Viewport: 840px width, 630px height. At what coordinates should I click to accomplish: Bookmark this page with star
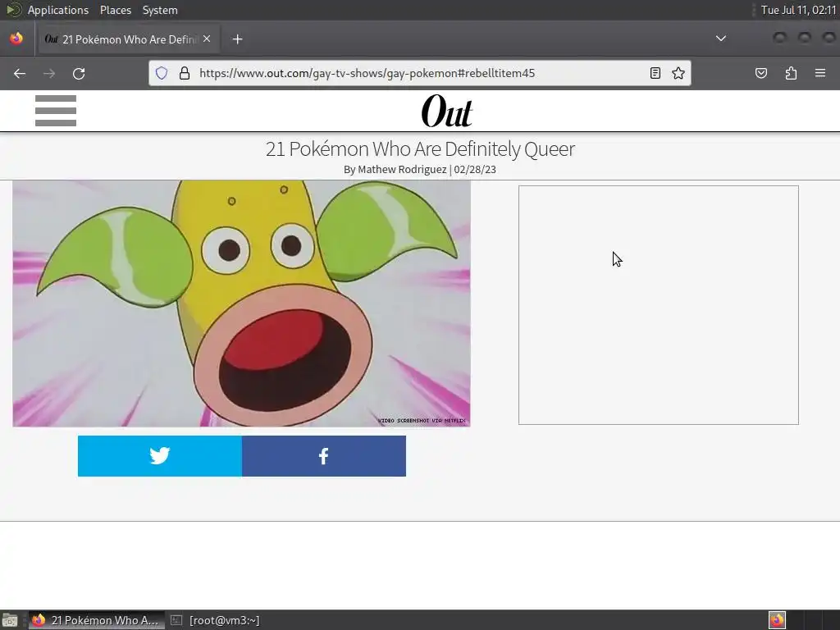pyautogui.click(x=678, y=73)
